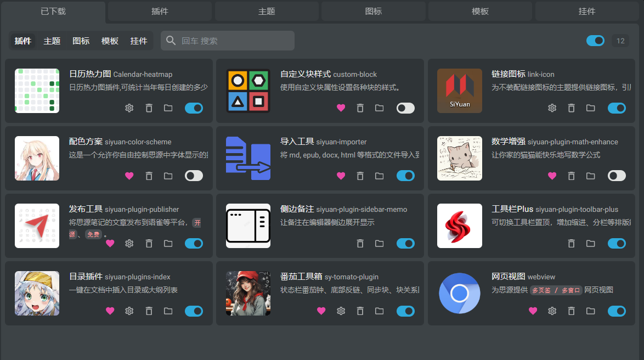Enable the siyuan-plugin-math-enhance switch

click(x=617, y=176)
